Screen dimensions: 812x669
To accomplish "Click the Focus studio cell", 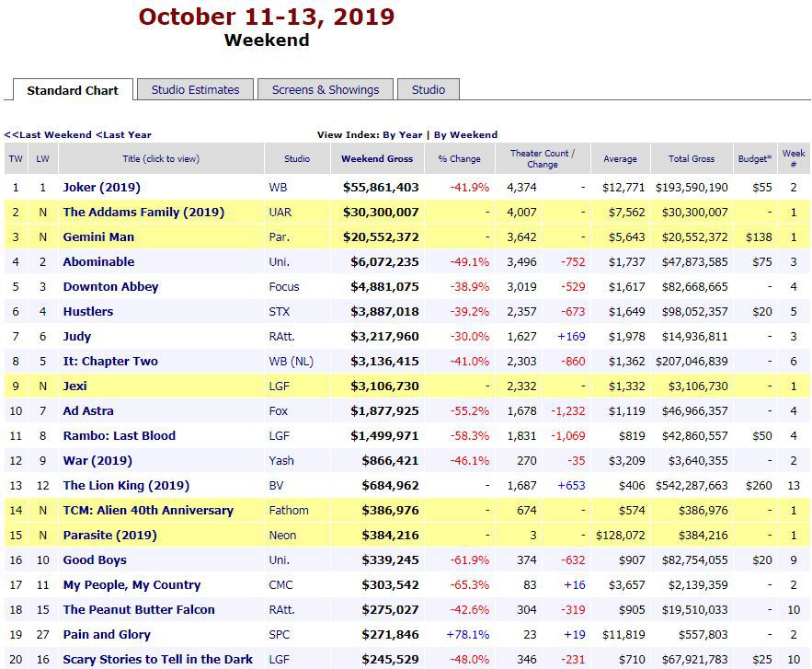I will (284, 286).
